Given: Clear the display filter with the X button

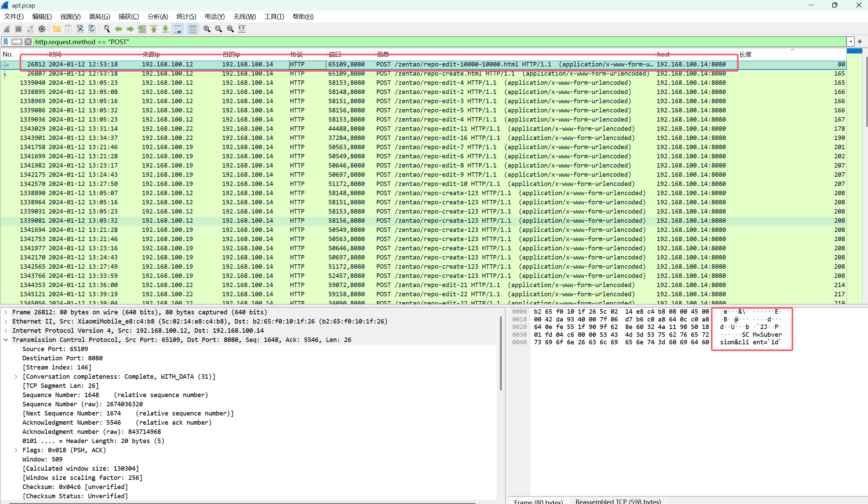Looking at the screenshot, I should tap(28, 42).
